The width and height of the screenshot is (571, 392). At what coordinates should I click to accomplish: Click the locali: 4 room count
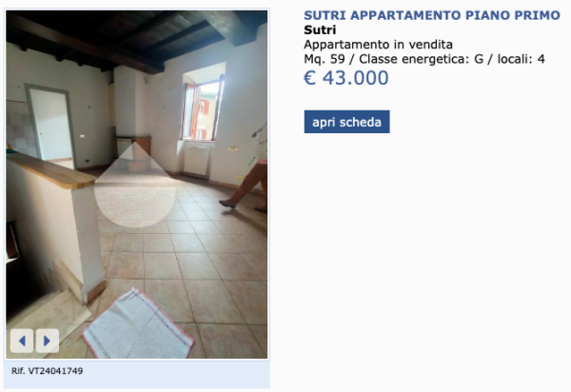[x=522, y=59]
